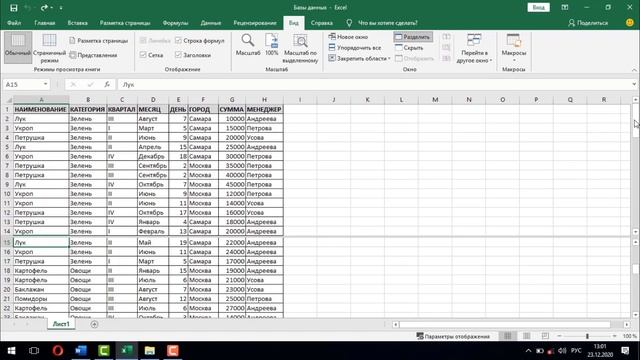Select row header 18
This screenshot has width=640, height=360.
coord(7,270)
